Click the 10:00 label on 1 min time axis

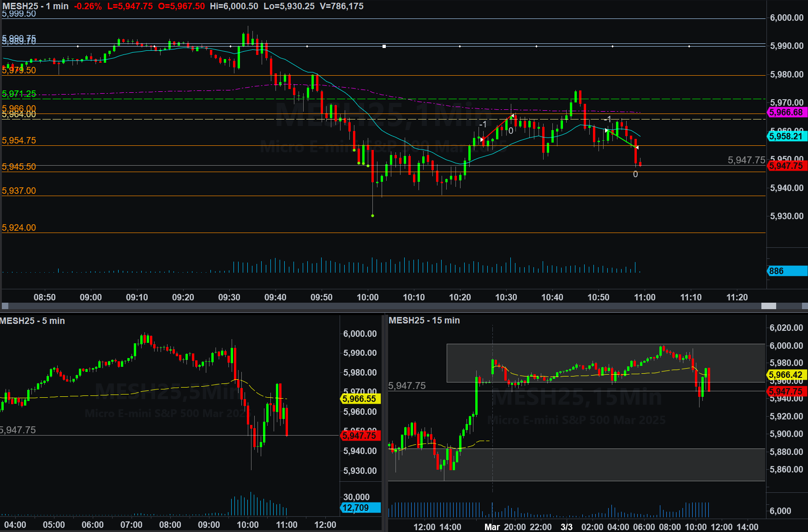(x=368, y=297)
